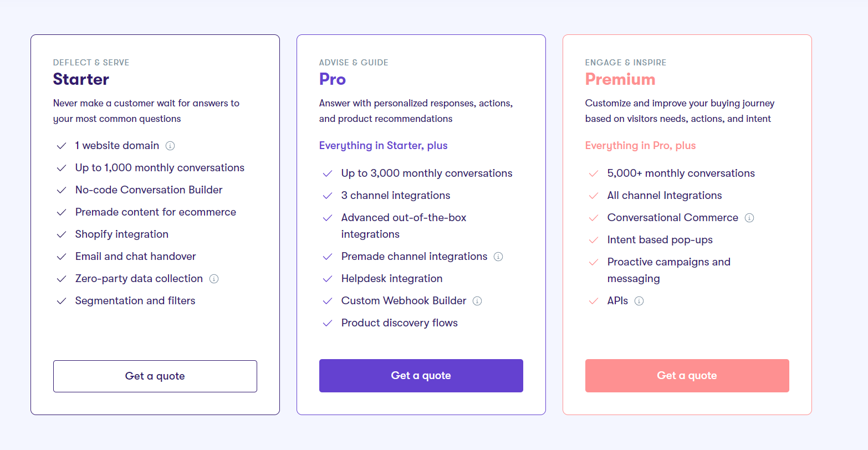
Task: Open info icon next to APIs
Action: click(x=639, y=301)
